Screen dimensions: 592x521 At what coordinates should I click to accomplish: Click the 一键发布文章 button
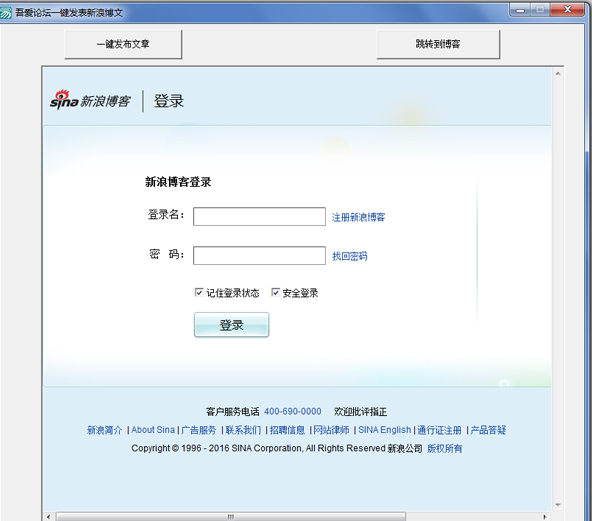[x=123, y=44]
